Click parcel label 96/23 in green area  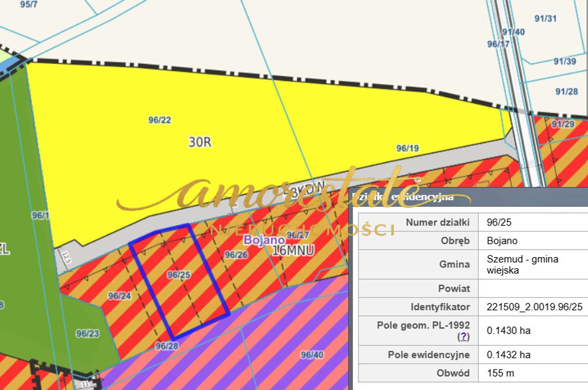(x=88, y=333)
